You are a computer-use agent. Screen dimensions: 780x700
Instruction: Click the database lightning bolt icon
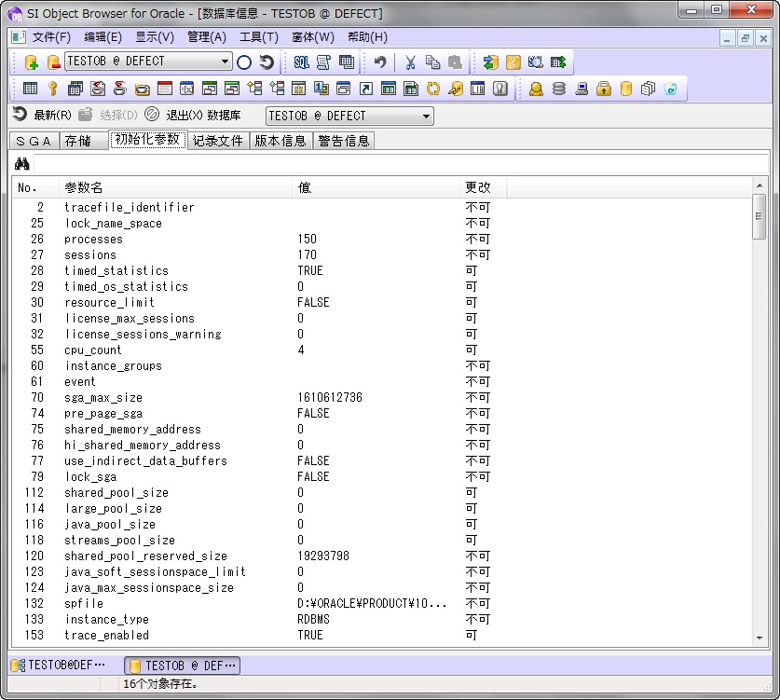coord(455,89)
